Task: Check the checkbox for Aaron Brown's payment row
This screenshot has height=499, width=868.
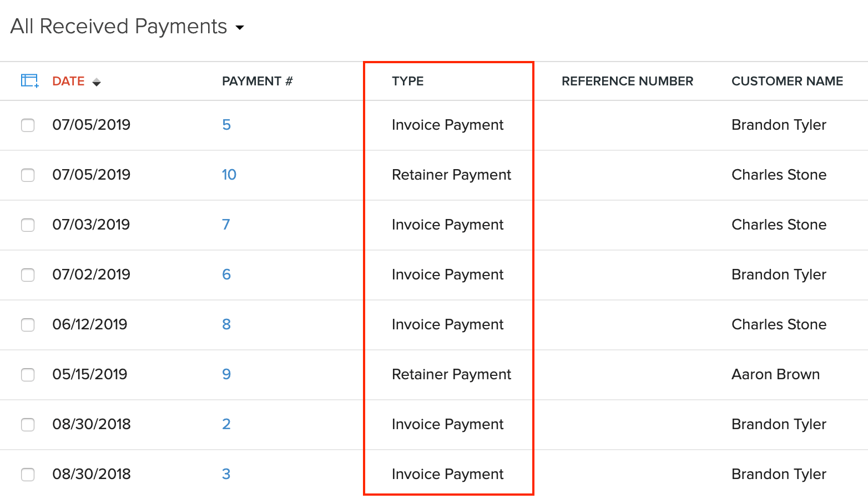Action: pyautogui.click(x=28, y=375)
